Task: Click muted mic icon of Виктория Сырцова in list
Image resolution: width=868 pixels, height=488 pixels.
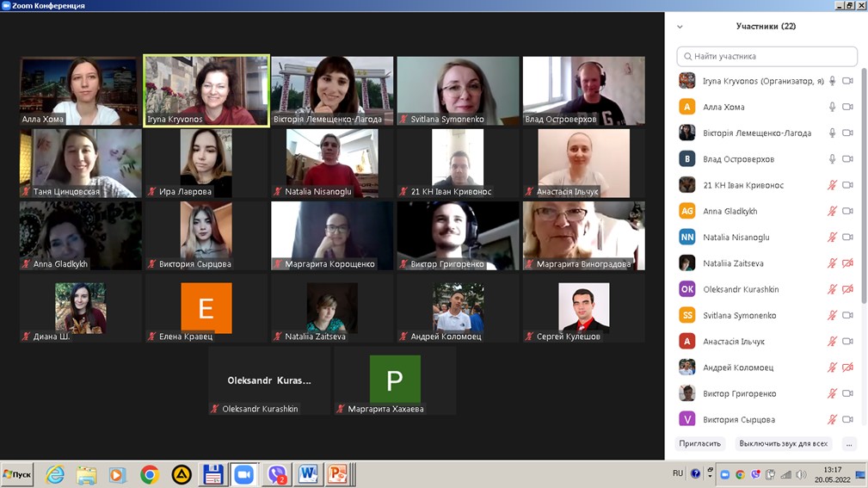Action: pos(832,419)
